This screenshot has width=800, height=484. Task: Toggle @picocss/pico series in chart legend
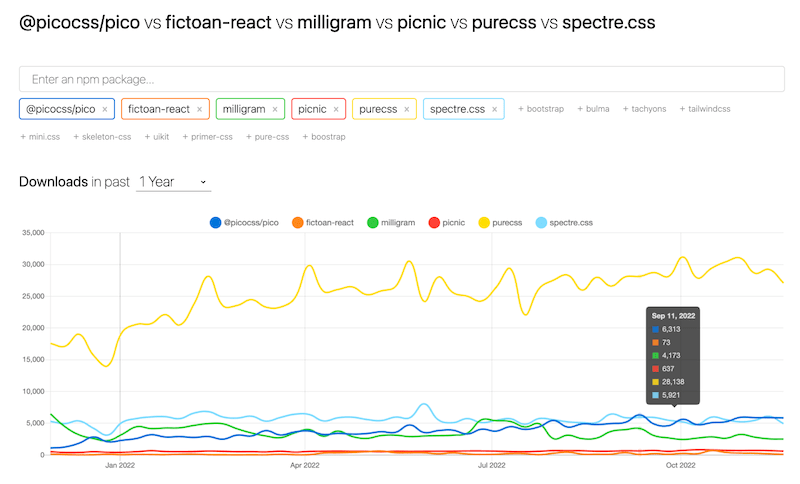click(244, 222)
